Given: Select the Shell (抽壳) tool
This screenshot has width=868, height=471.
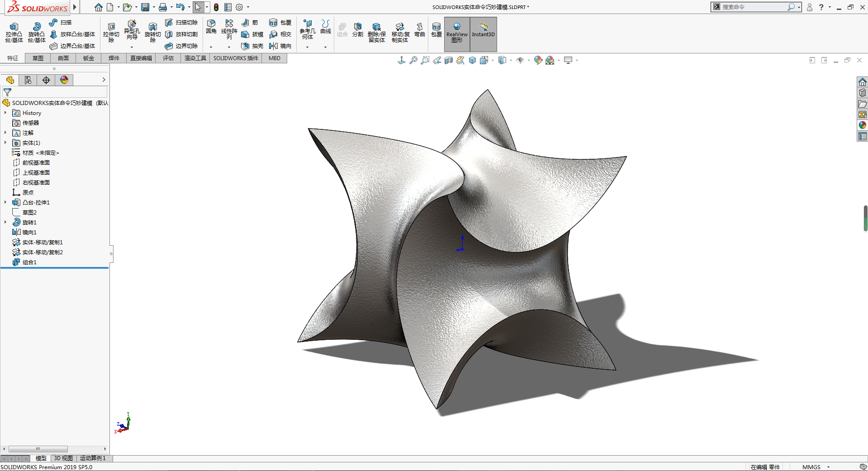Looking at the screenshot, I should point(252,46).
